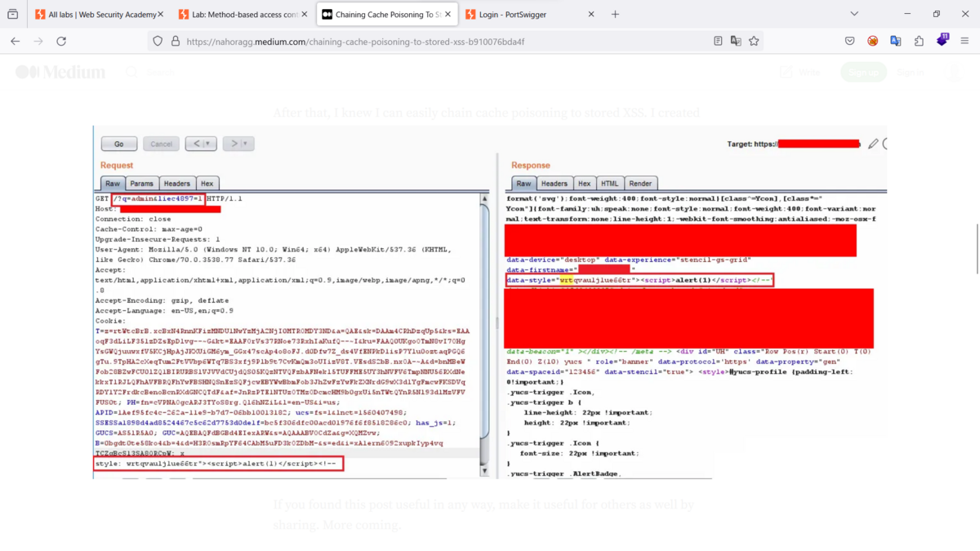The width and height of the screenshot is (980, 551).
Task: Select the Request Raw tab
Action: point(113,184)
